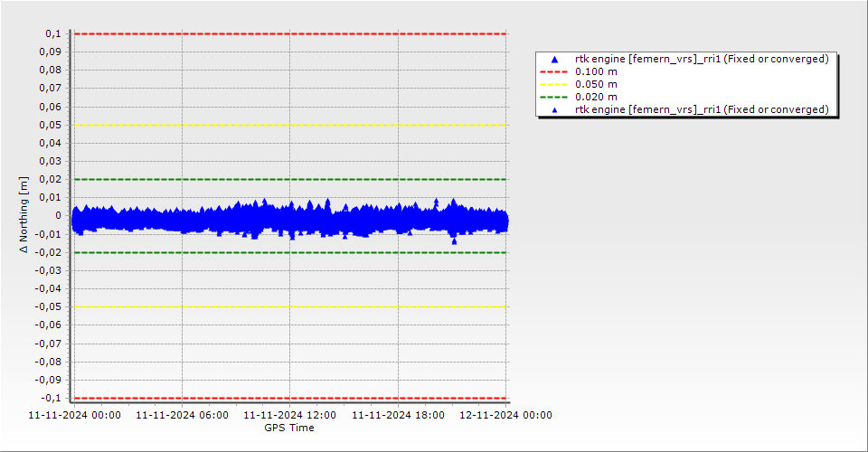
Task: Click the 11-11-2024 06:00 time label
Action: tap(182, 416)
